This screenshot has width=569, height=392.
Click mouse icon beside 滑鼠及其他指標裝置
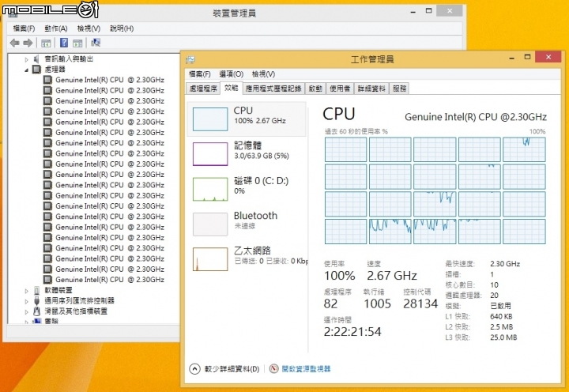(36, 311)
